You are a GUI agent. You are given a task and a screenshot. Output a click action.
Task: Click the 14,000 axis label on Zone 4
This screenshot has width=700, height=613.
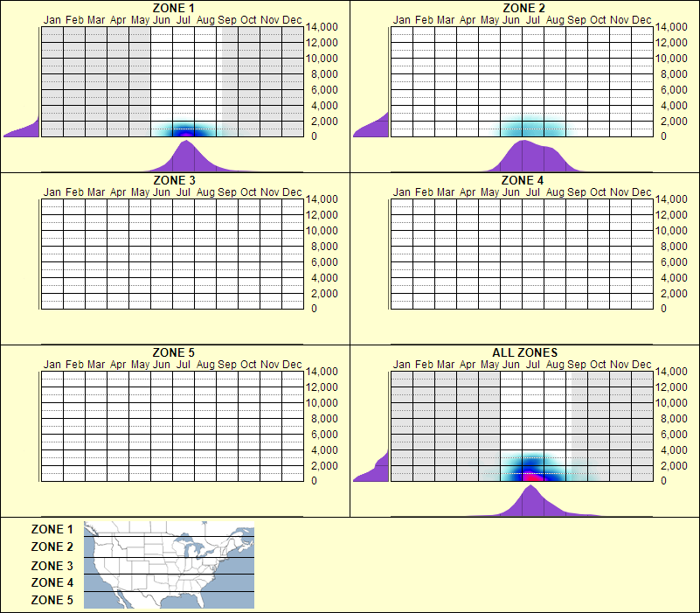pos(674,199)
